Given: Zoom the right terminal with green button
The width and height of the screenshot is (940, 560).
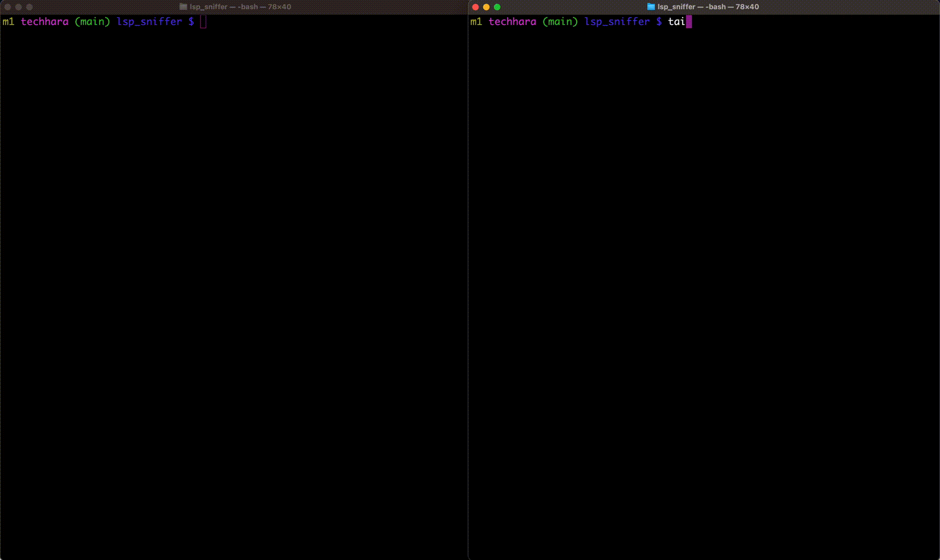Looking at the screenshot, I should tap(497, 7).
